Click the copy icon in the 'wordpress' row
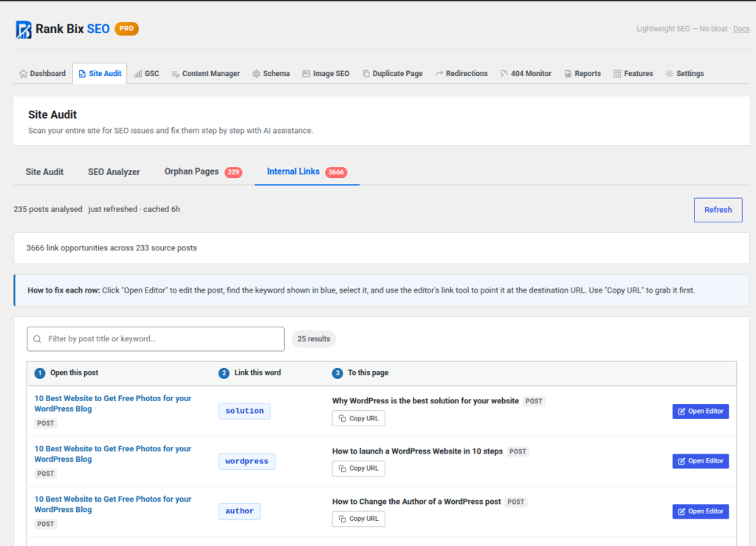The height and width of the screenshot is (546, 756). click(x=343, y=468)
